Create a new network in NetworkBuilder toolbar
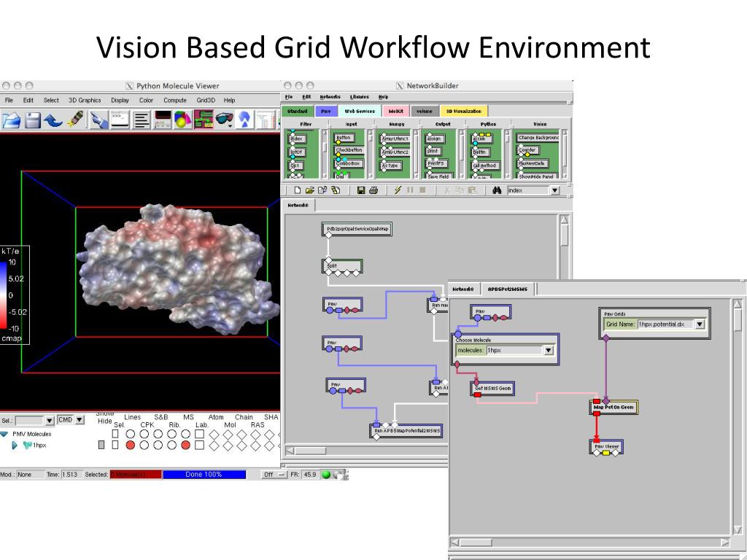The height and width of the screenshot is (560, 747). (298, 190)
